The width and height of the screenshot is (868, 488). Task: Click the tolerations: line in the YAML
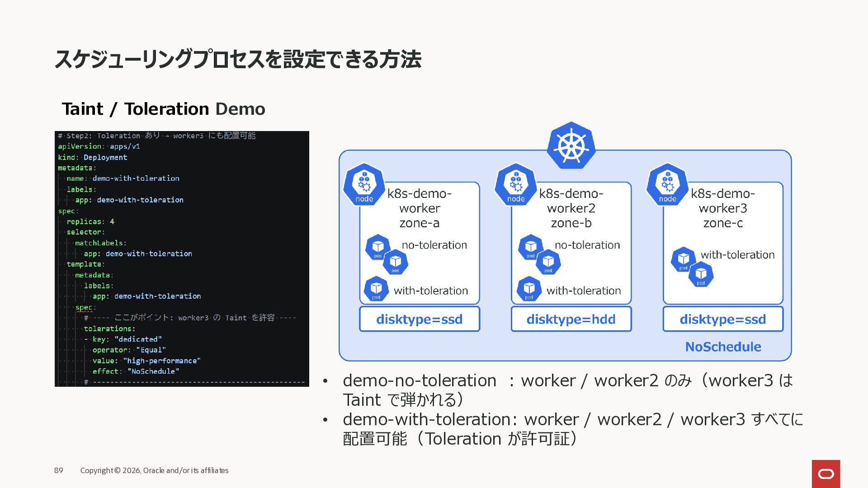pyautogui.click(x=109, y=328)
